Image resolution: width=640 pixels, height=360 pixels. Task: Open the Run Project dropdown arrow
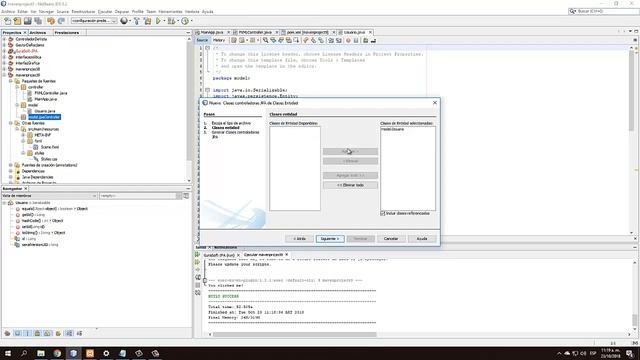tap(164, 21)
